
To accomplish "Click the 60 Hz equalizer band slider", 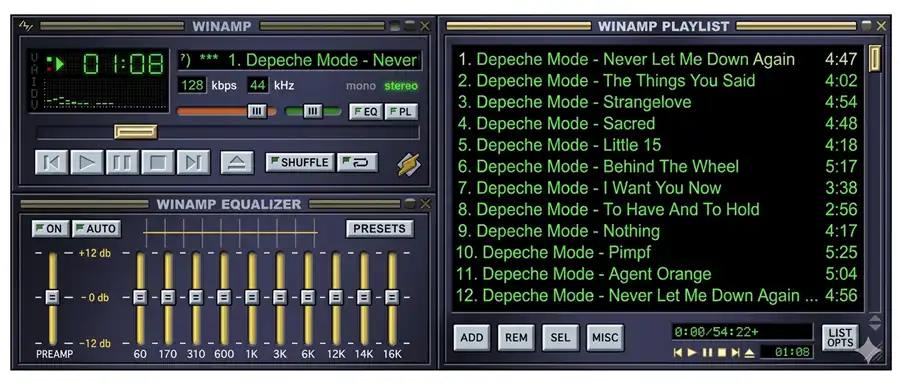I will tap(140, 297).
